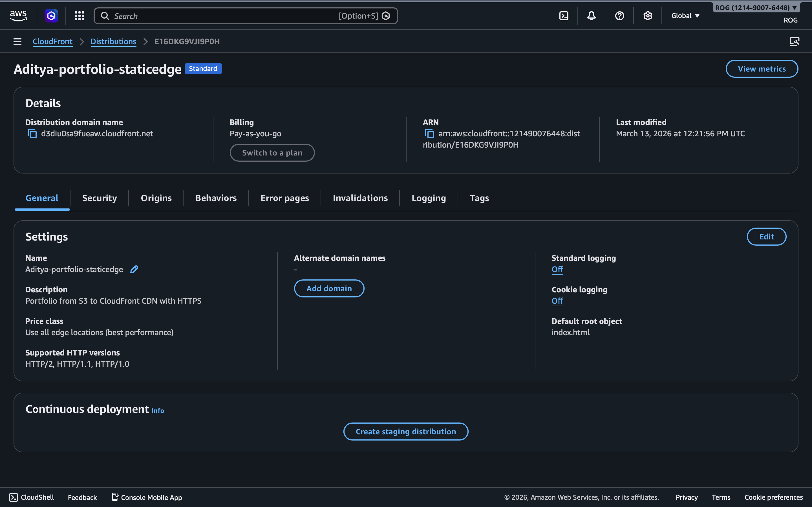Switch to the Behaviors tab
This screenshot has width=812, height=507.
coord(216,198)
